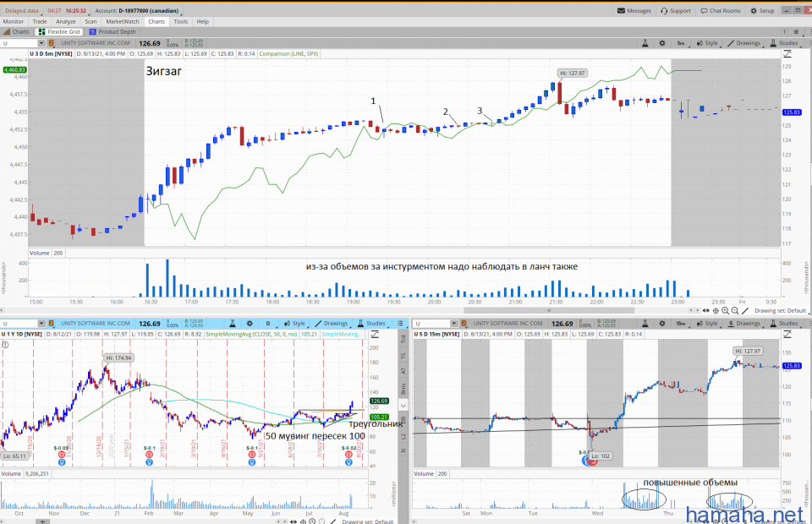Click the chart mode icon beside the daily chart header
This screenshot has height=524, width=812.
point(375,334)
